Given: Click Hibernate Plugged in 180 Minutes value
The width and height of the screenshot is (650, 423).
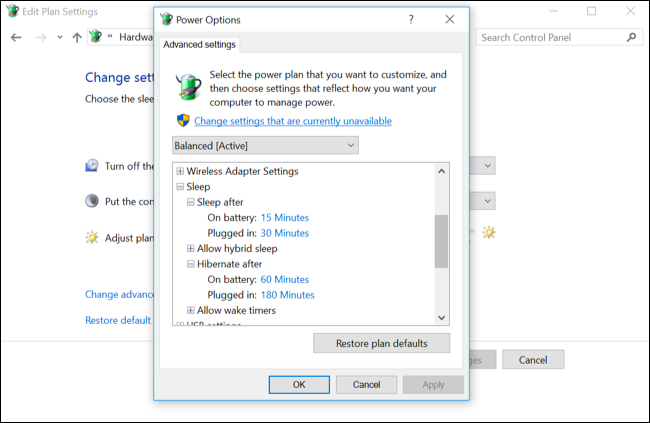Looking at the screenshot, I should point(288,295).
